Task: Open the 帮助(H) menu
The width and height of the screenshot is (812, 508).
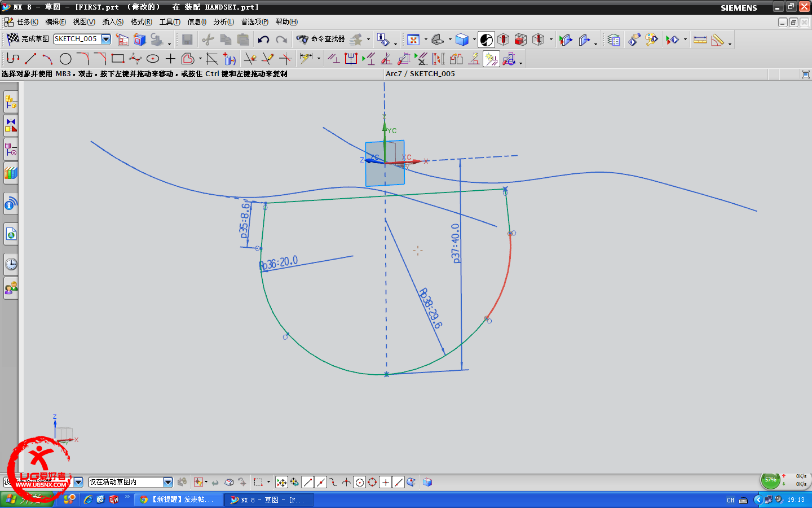Action: [x=286, y=22]
